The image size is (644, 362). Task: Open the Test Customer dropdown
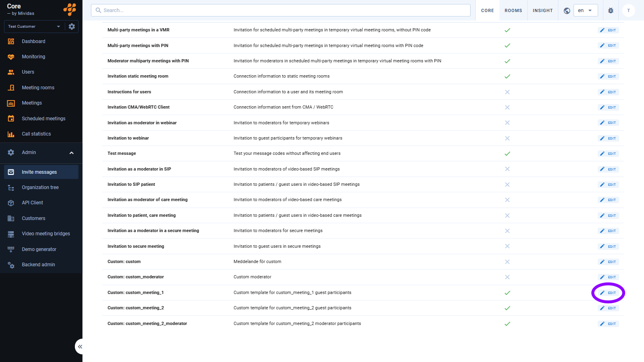[x=34, y=27]
